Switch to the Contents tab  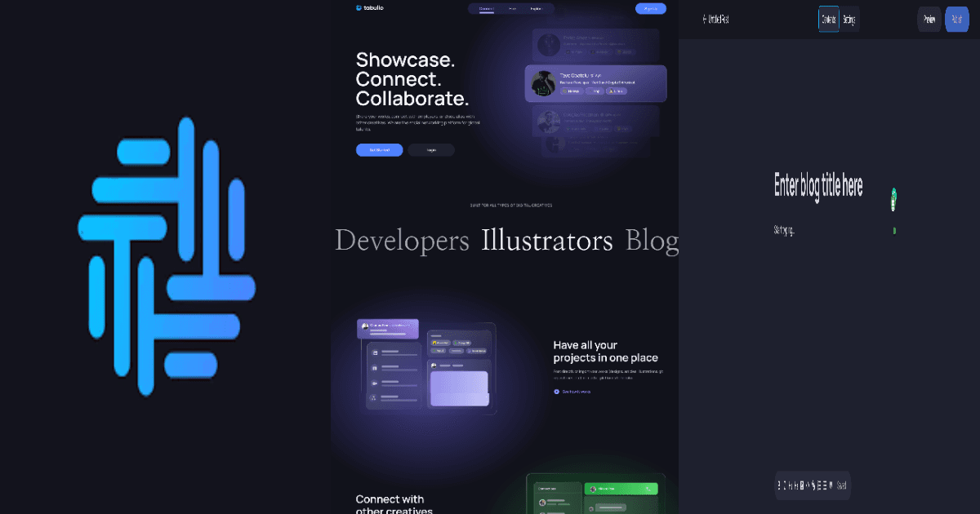pos(828,20)
